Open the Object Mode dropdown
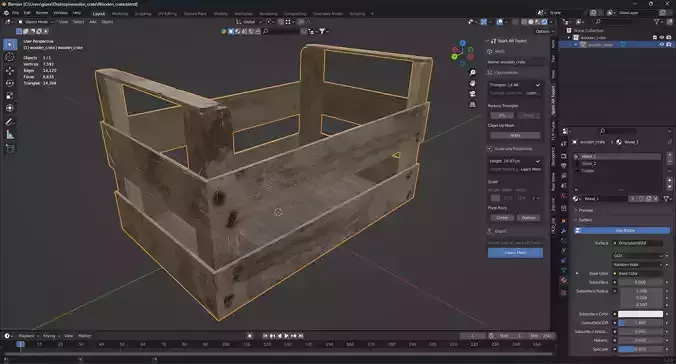676x364 pixels. coord(36,22)
